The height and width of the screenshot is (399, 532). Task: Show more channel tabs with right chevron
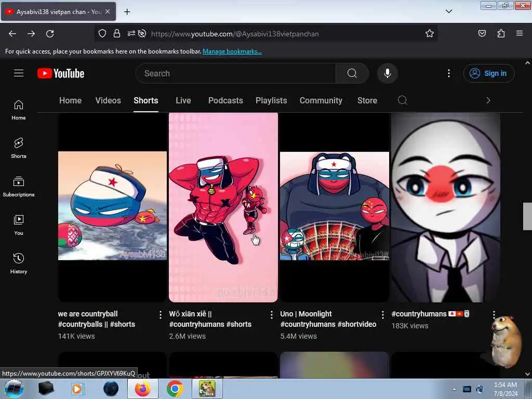(488, 100)
